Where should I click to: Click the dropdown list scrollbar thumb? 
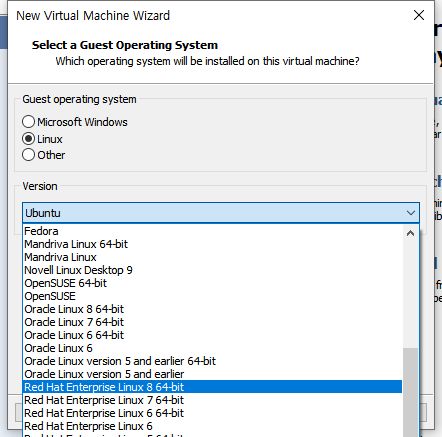410,392
